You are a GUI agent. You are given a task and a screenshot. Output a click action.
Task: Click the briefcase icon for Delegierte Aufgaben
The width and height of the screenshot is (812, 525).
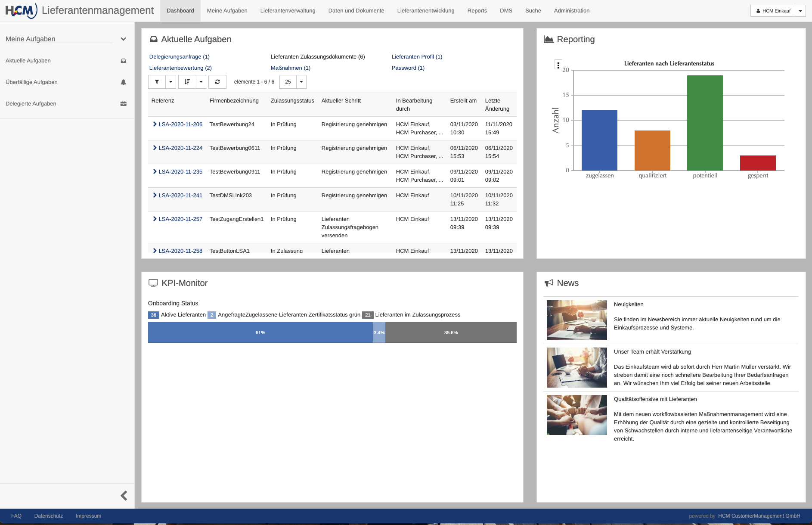pyautogui.click(x=124, y=104)
